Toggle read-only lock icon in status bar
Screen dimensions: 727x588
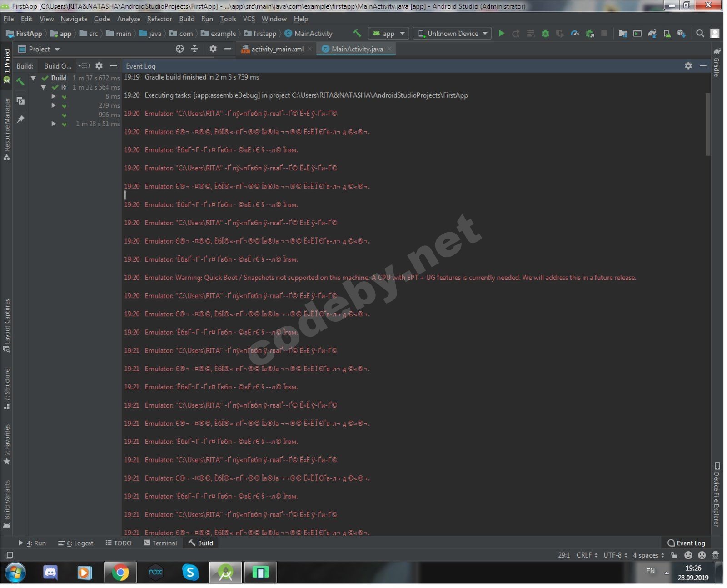674,555
